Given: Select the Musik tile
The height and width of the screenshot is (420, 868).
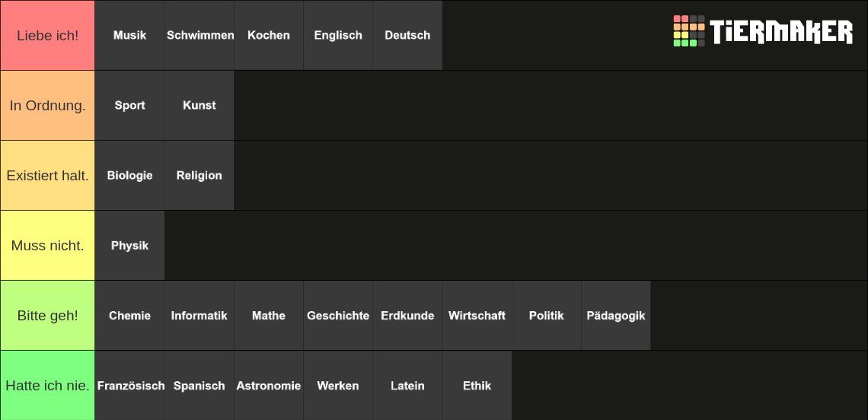Looking at the screenshot, I should tap(130, 35).
